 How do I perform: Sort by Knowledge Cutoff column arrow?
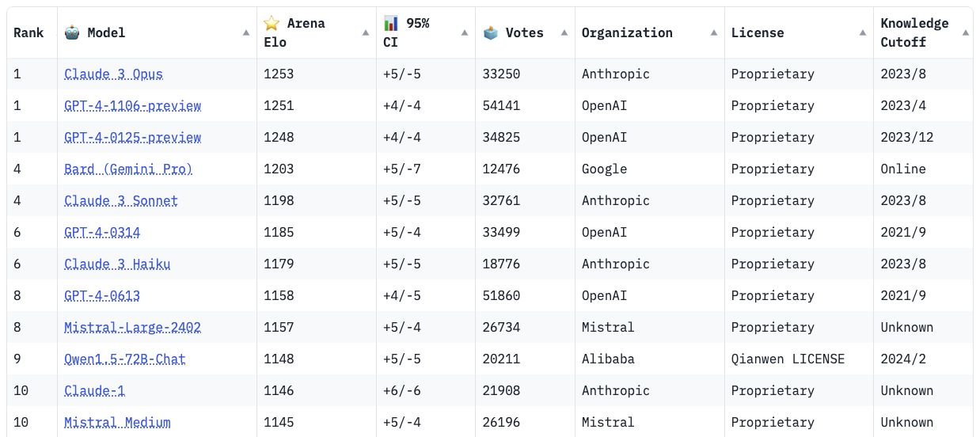[x=966, y=32]
